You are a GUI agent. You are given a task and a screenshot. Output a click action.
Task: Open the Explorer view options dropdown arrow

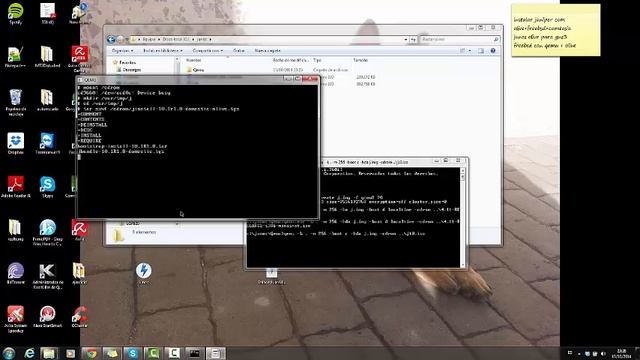[469, 51]
